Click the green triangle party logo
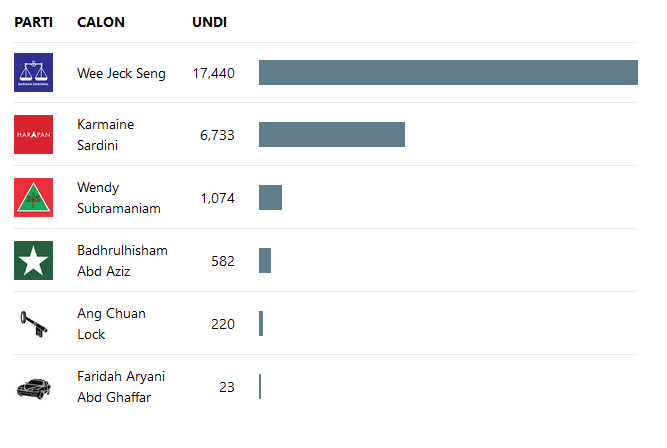Image resolution: width=667 pixels, height=448 pixels. click(x=33, y=198)
